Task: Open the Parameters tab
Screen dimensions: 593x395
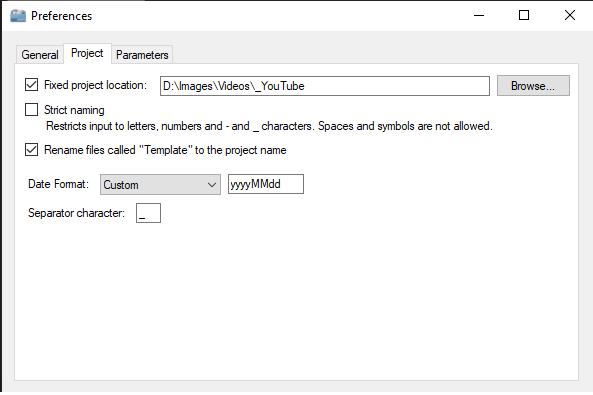Action: [142, 55]
